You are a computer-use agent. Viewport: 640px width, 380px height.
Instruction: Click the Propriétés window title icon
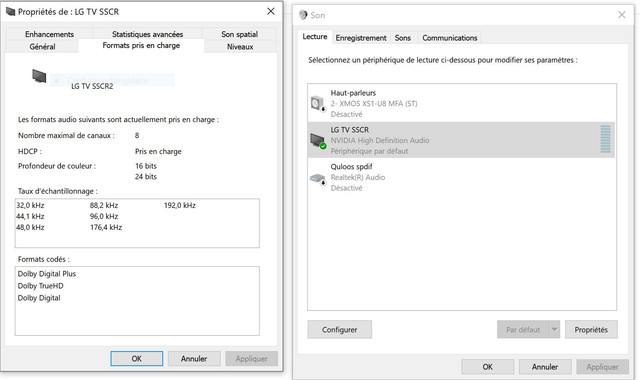point(10,12)
